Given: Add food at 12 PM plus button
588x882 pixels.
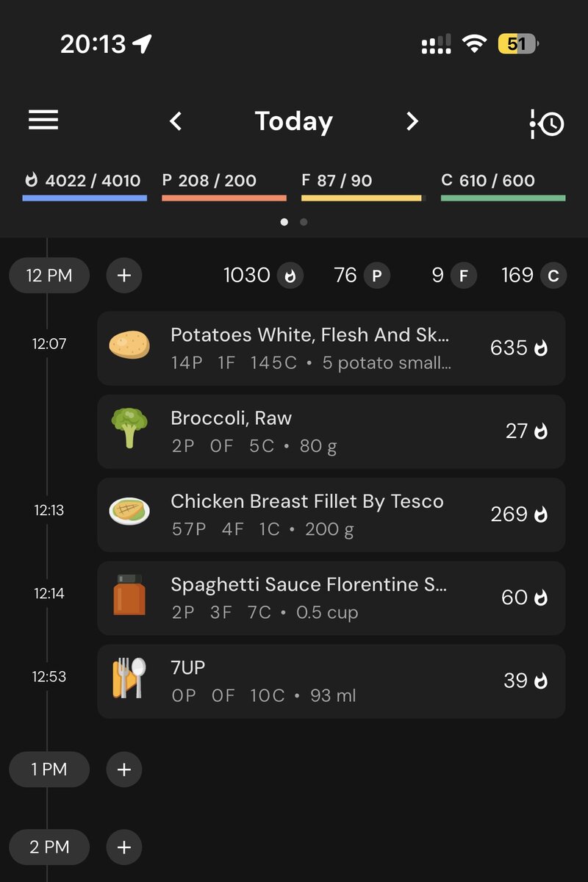Looking at the screenshot, I should [124, 276].
